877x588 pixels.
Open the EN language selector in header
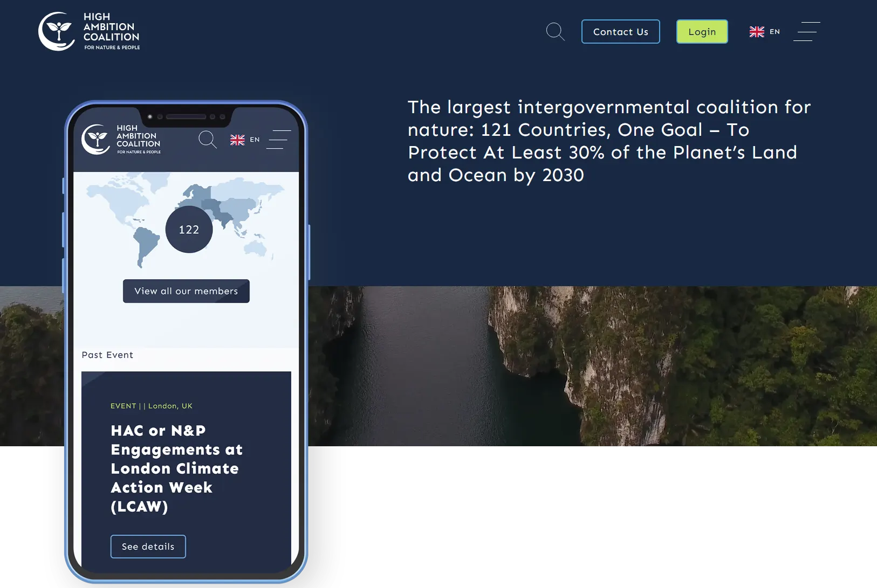(x=775, y=32)
